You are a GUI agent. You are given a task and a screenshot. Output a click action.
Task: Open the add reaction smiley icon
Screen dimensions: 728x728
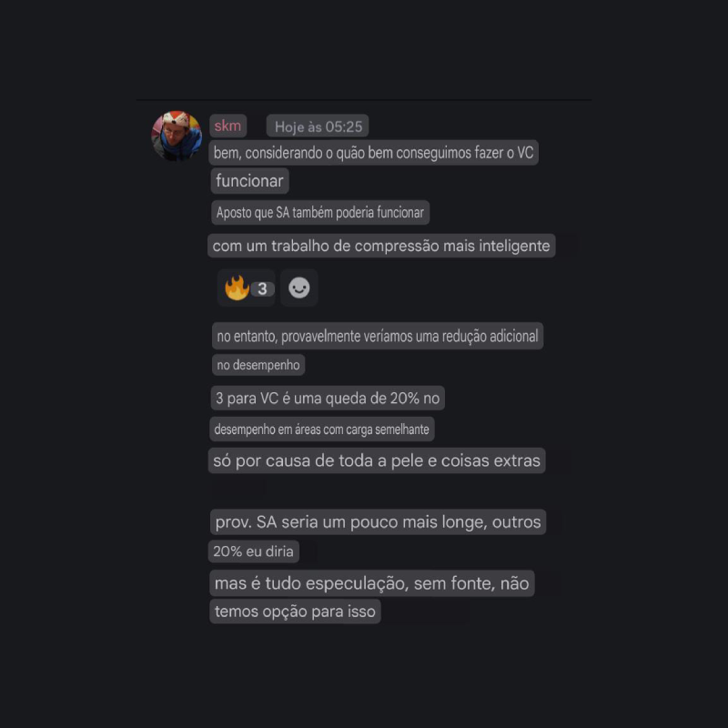click(x=299, y=288)
